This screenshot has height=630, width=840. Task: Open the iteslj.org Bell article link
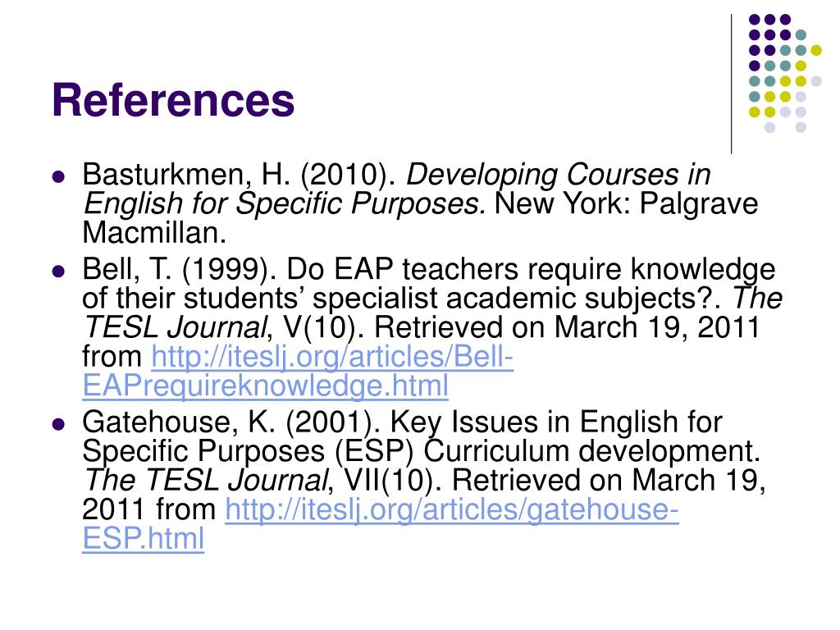(332, 358)
